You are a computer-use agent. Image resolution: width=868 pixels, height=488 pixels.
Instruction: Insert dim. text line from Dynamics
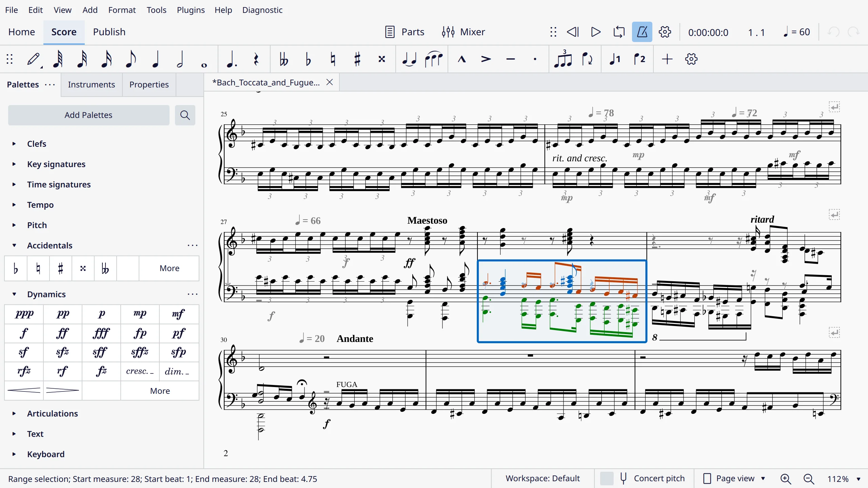[178, 371]
